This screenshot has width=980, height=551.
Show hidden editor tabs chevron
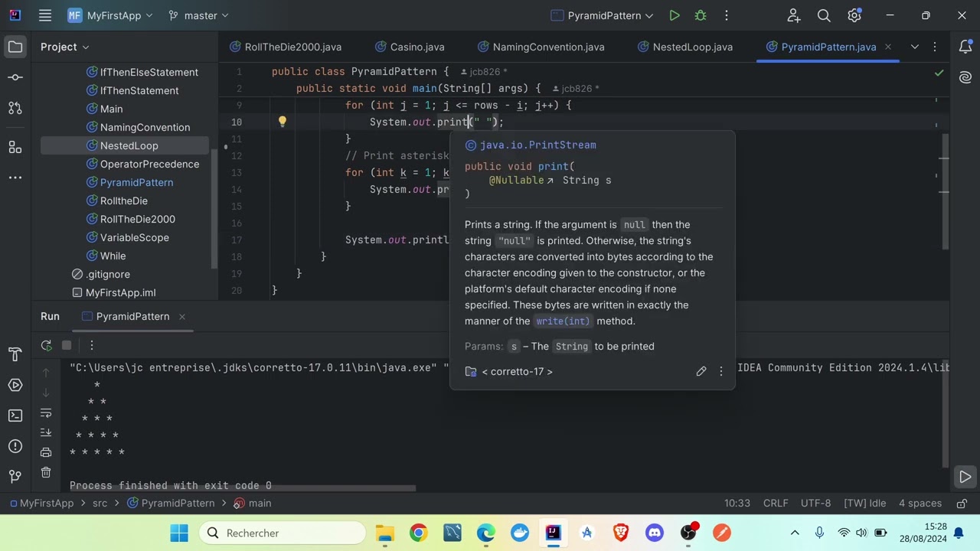pyautogui.click(x=914, y=47)
